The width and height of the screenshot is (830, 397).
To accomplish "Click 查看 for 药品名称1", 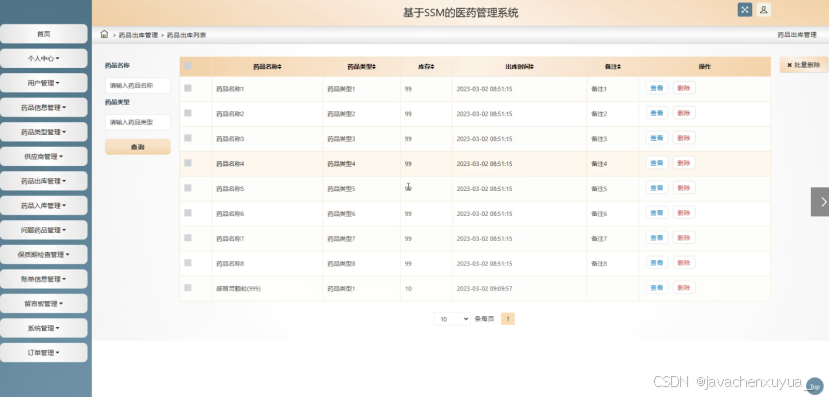I will [657, 88].
